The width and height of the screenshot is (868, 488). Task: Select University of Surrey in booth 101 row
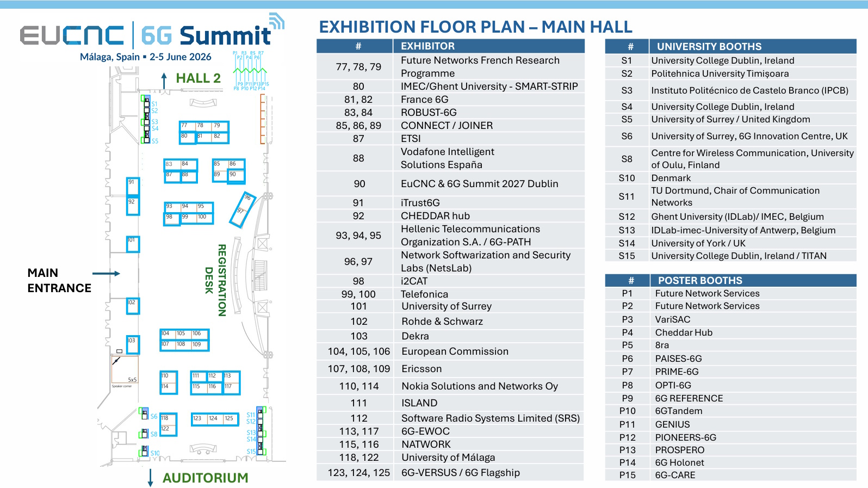tap(447, 306)
